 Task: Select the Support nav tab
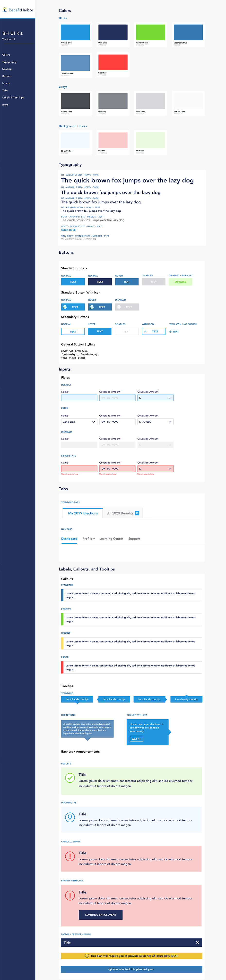pyautogui.click(x=134, y=539)
